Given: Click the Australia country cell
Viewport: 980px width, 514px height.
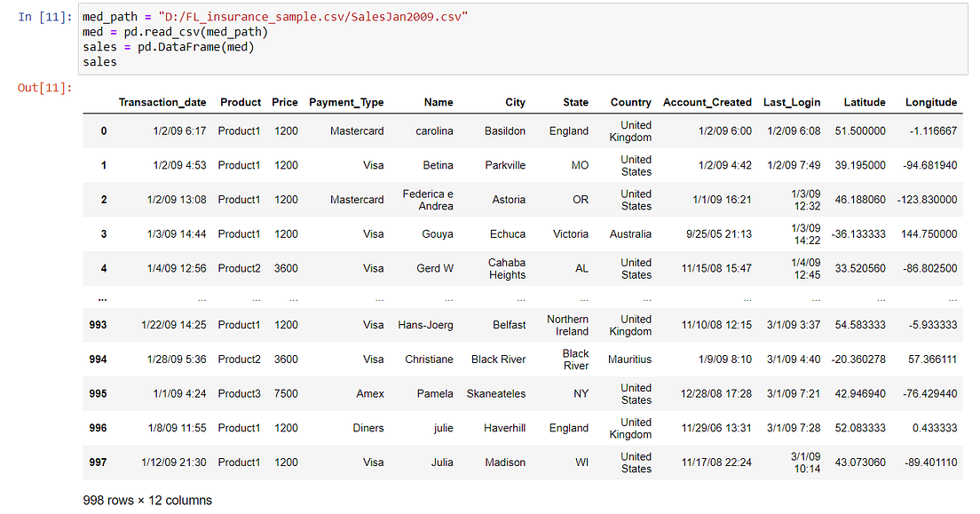Looking at the screenshot, I should [630, 233].
